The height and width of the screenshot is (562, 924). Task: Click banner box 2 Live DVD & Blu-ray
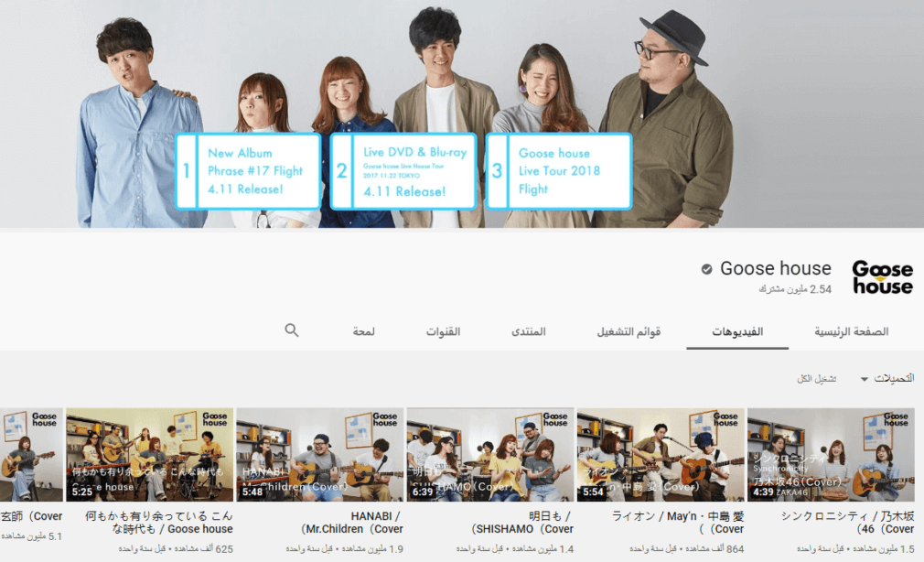[403, 171]
